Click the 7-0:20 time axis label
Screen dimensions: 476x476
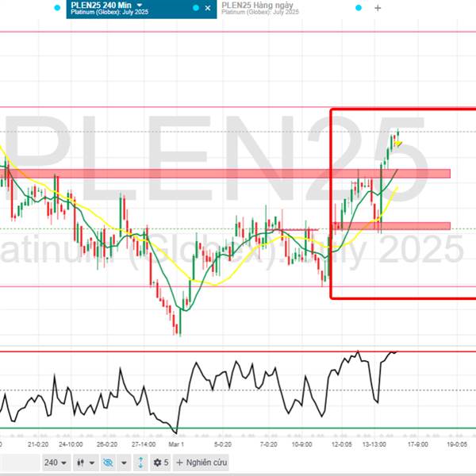(269, 444)
